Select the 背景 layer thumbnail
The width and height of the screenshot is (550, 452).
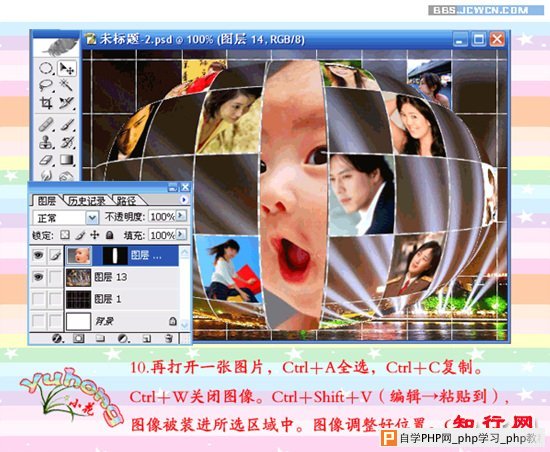(78, 321)
